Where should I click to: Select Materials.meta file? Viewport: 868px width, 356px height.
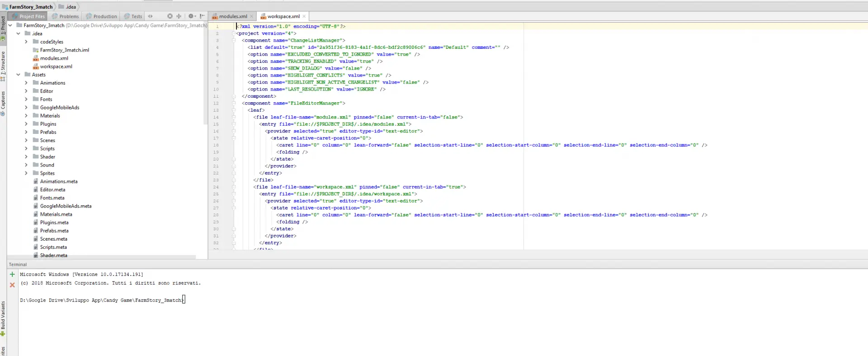(56, 214)
